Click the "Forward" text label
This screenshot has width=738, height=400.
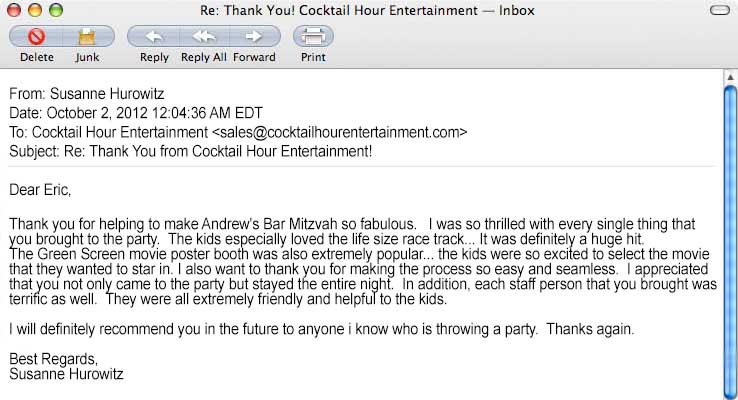pyautogui.click(x=254, y=57)
